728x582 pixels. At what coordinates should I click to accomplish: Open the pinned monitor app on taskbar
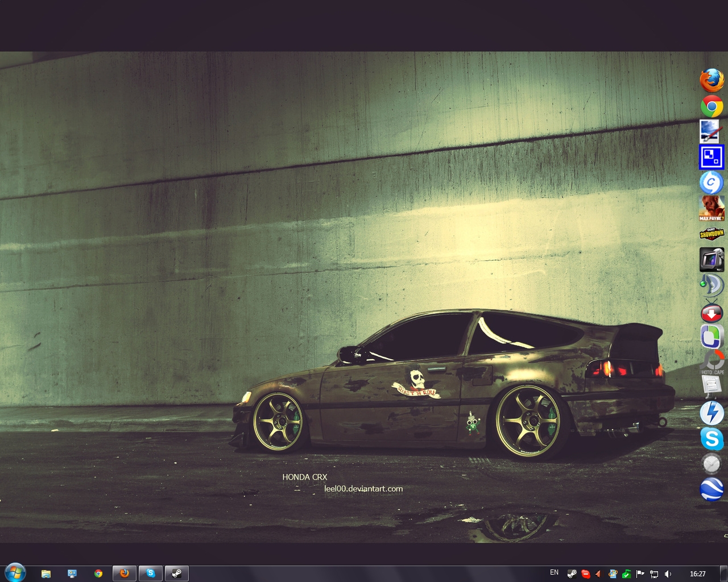click(72, 573)
